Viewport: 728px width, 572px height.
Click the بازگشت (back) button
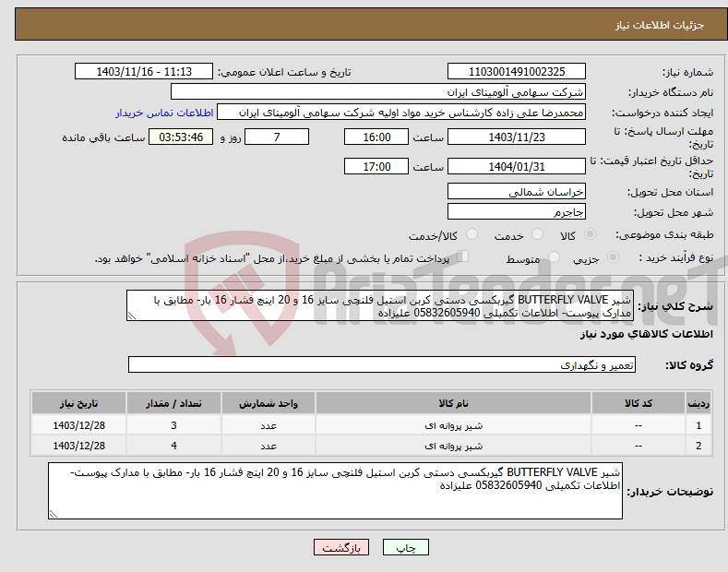point(341,547)
